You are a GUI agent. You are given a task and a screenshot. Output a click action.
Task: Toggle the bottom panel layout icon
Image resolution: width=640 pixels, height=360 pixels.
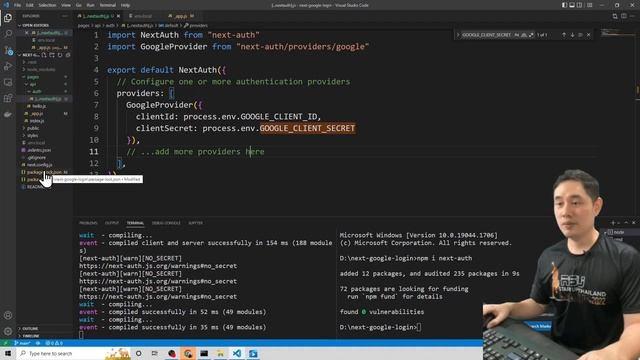click(x=572, y=5)
